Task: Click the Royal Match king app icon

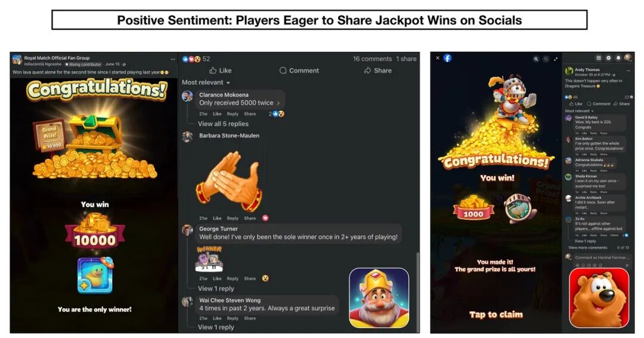Action: (x=379, y=298)
